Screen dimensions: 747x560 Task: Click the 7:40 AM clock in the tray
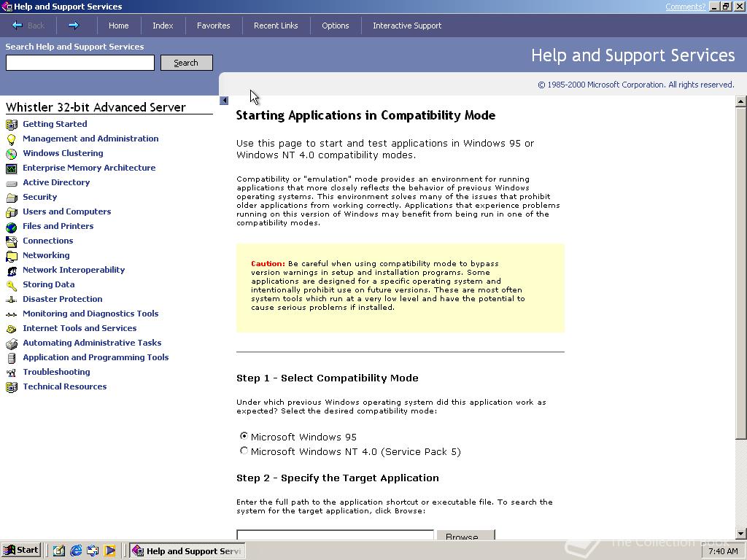723,551
